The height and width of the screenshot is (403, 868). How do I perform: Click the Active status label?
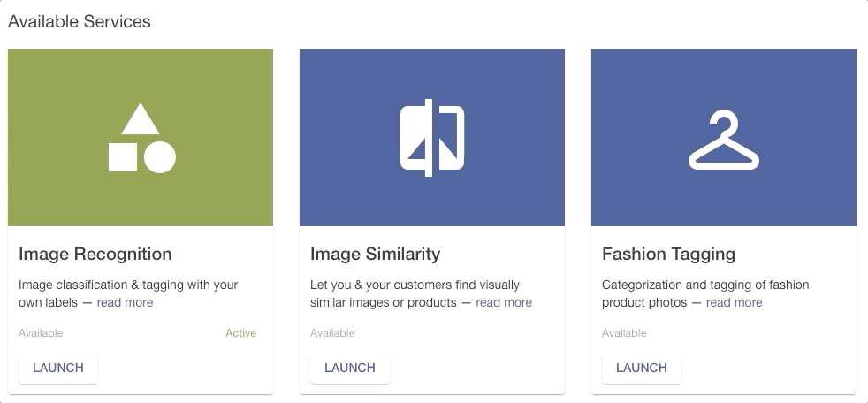coord(240,333)
